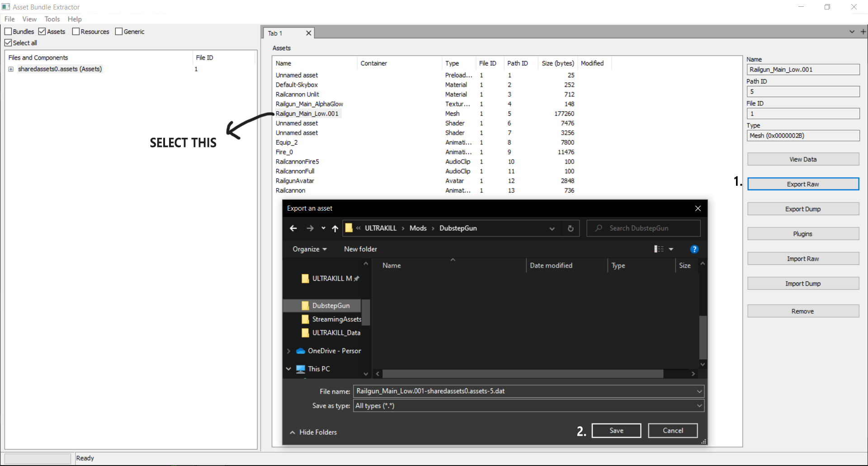
Task: Open the File name dropdown
Action: click(x=699, y=391)
